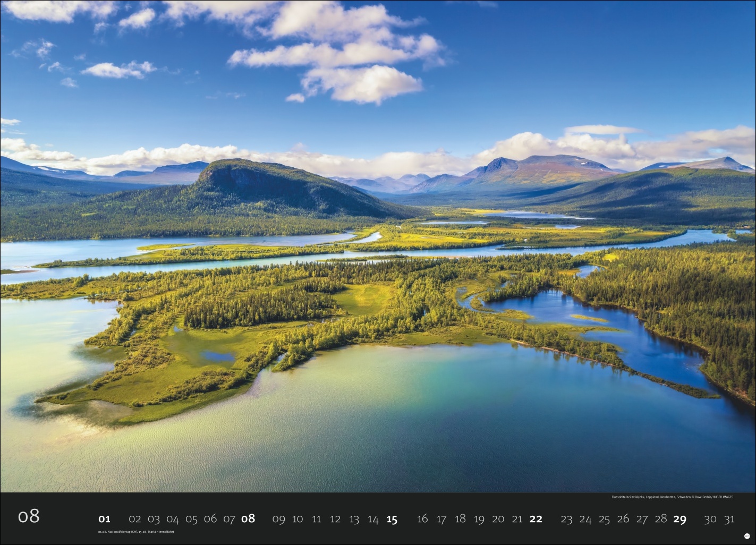The width and height of the screenshot is (756, 545).
Task: Click date 31 at the row's end
Action: coord(729,519)
